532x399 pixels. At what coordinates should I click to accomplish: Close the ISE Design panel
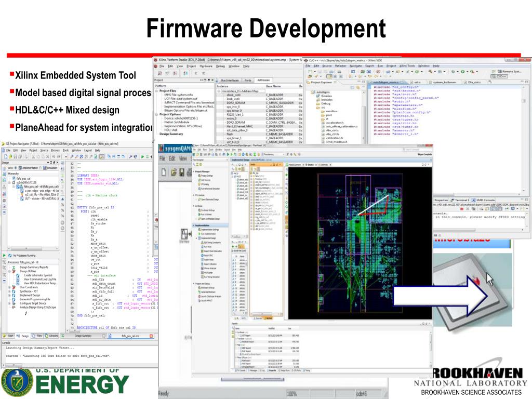click(x=57, y=163)
